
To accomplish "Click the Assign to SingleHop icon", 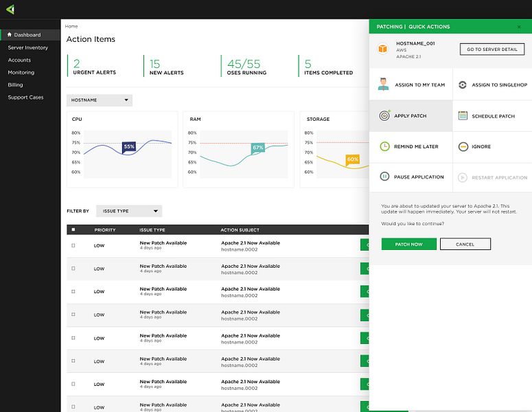I will [463, 85].
